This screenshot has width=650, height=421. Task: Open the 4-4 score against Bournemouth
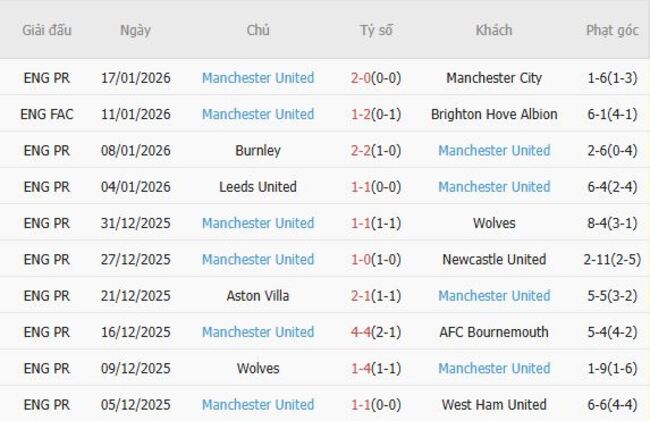(376, 332)
